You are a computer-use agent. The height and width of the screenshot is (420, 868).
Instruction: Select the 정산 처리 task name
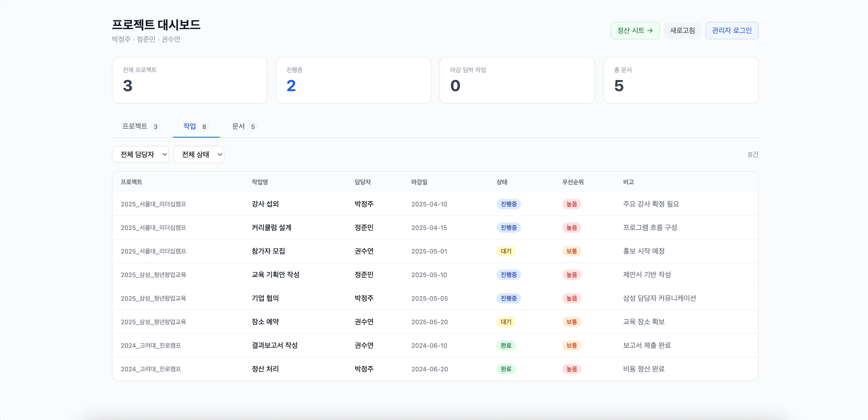(x=265, y=369)
